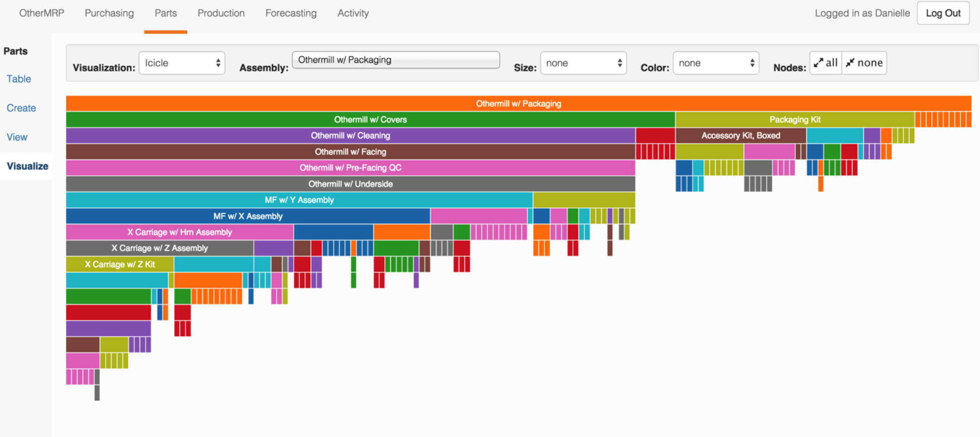Select the Packaging Kit node
980x437 pixels.
click(795, 120)
